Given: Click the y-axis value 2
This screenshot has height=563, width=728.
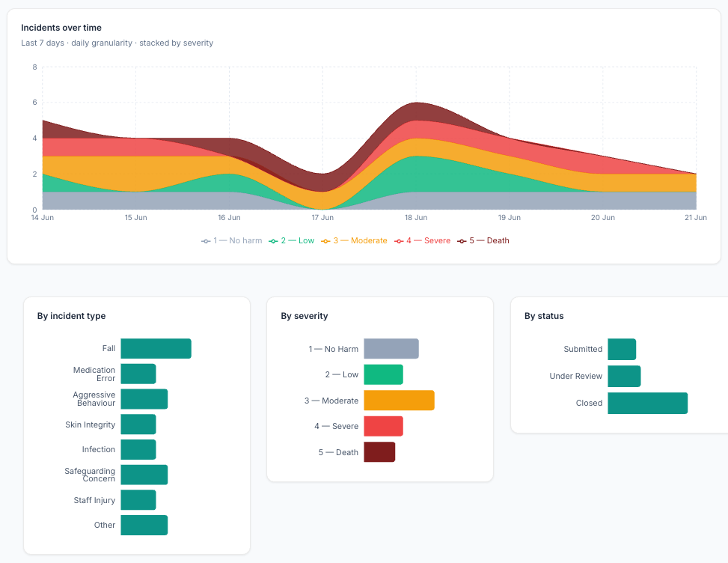Looking at the screenshot, I should [34, 174].
